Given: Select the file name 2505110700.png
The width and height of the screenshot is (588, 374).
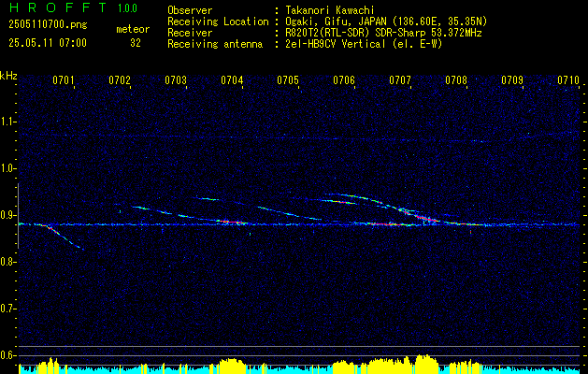Looking at the screenshot, I should coord(48,25).
